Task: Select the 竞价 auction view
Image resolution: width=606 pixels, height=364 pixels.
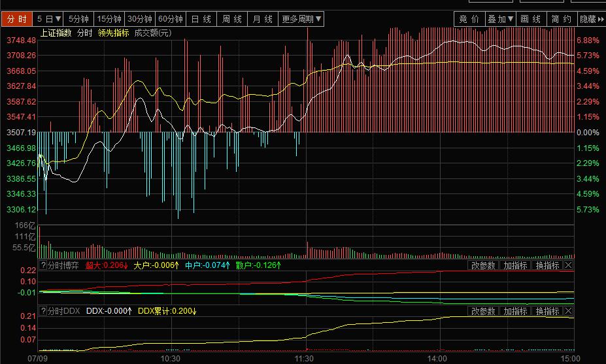Action: click(x=469, y=19)
